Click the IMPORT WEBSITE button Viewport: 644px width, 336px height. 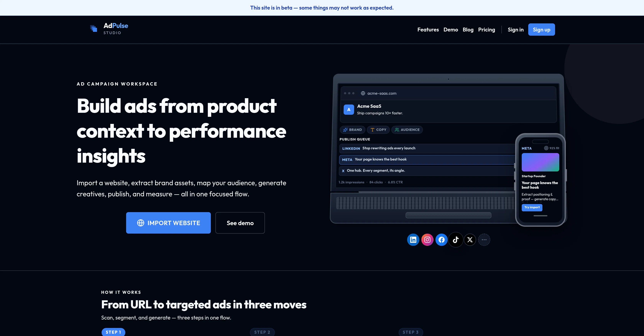coord(168,223)
